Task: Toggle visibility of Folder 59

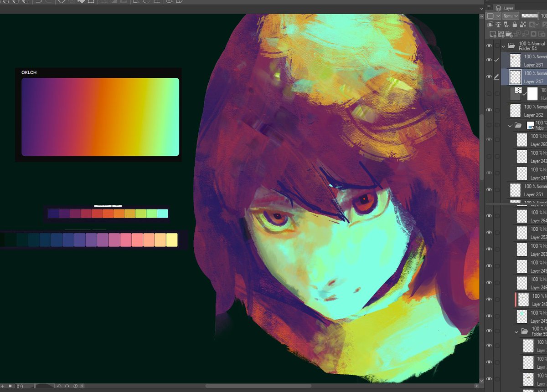Action: (x=489, y=331)
